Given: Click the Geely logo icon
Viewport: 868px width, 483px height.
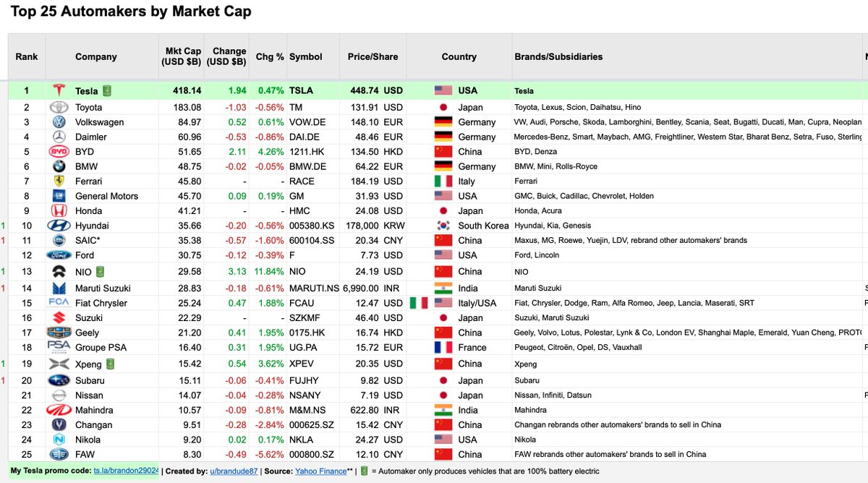Looking at the screenshot, I should 59,333.
